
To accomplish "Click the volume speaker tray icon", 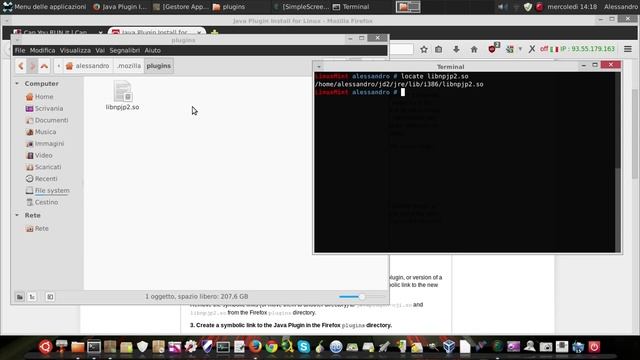I will click(502, 7).
